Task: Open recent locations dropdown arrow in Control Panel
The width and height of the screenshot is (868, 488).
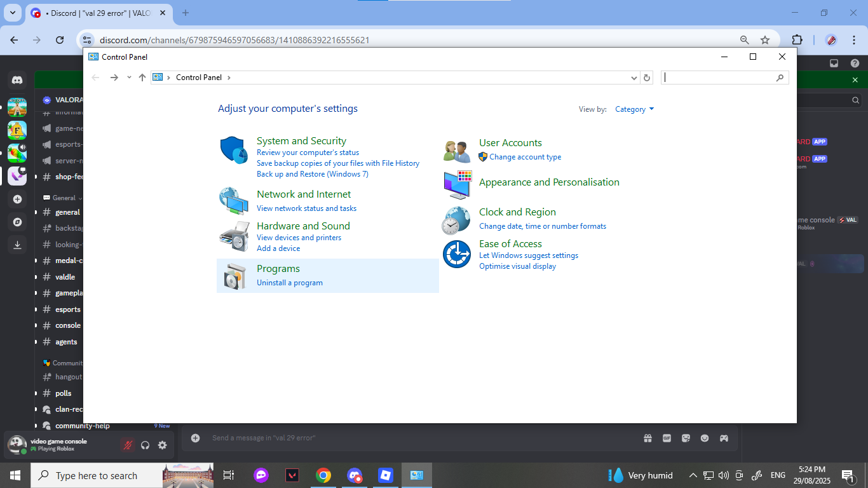Action: pyautogui.click(x=129, y=78)
